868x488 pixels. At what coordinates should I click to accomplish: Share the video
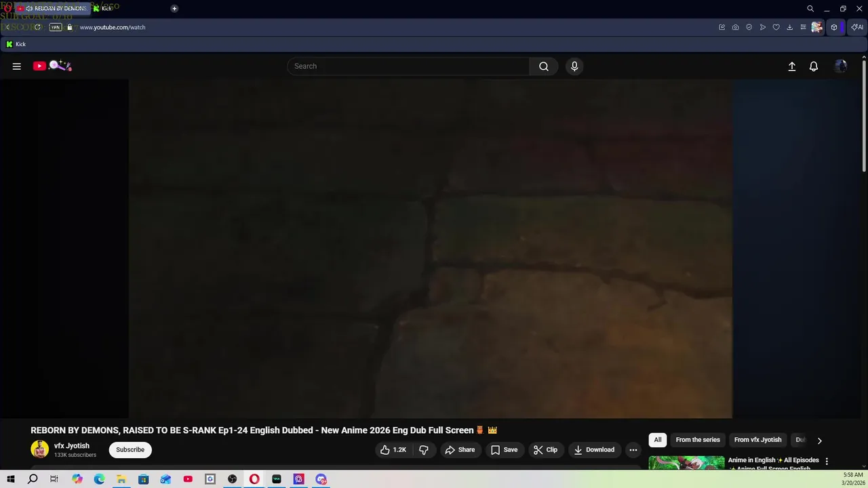coord(460,450)
